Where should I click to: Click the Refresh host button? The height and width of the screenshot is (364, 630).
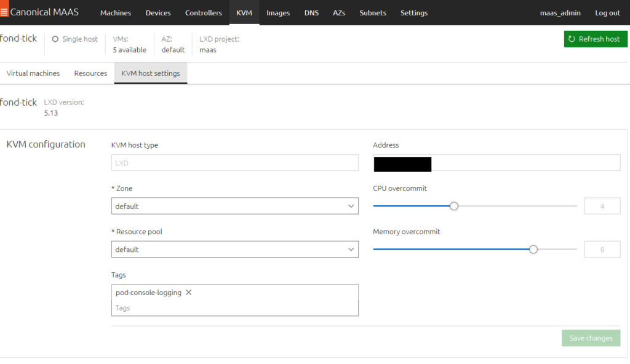pyautogui.click(x=596, y=39)
